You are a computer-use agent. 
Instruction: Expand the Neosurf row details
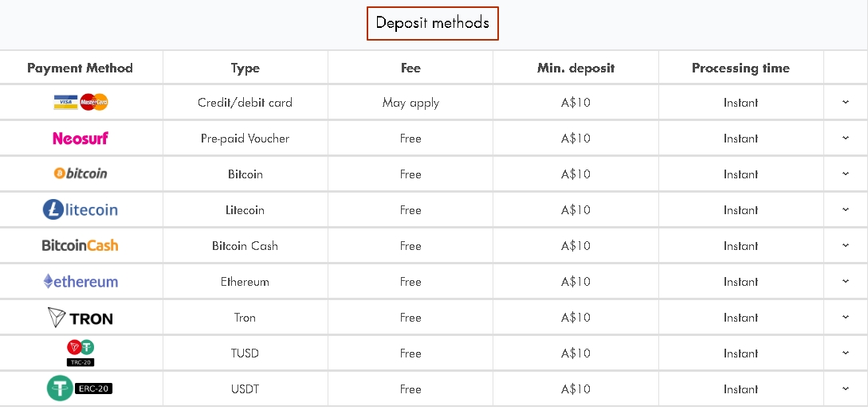tap(846, 139)
